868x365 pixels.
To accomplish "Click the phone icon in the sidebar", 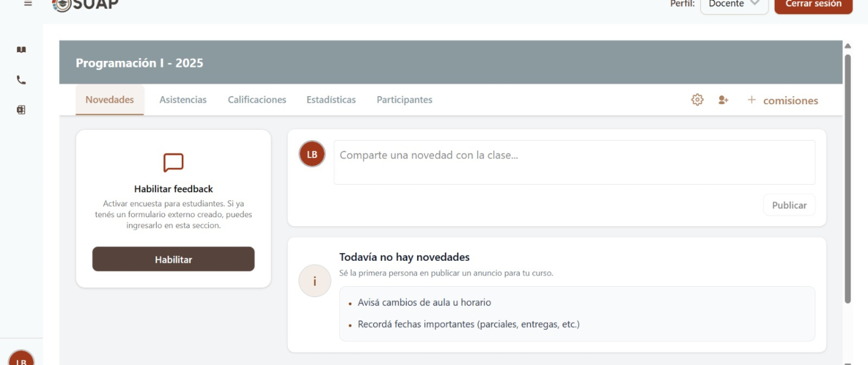I will click(x=21, y=81).
